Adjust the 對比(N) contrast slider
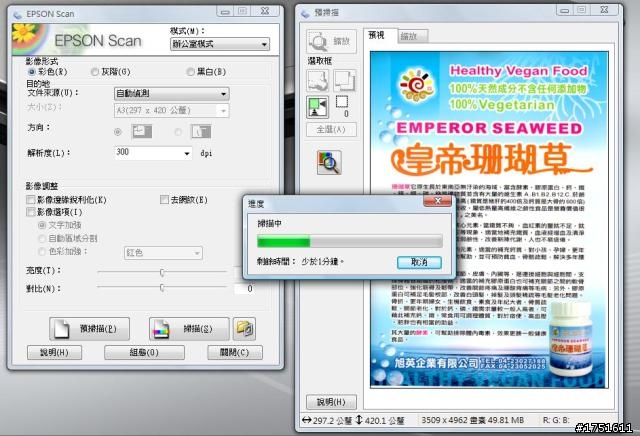This screenshot has width=640, height=436. (162, 287)
